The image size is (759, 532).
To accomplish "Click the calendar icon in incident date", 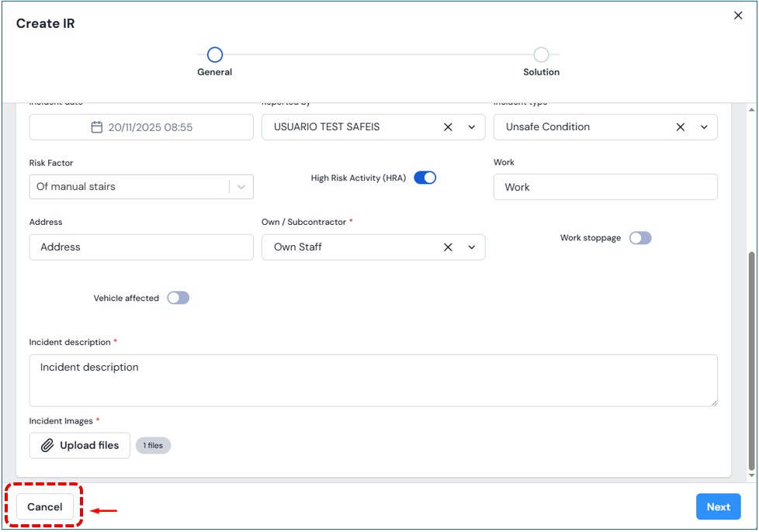I will pos(97,127).
